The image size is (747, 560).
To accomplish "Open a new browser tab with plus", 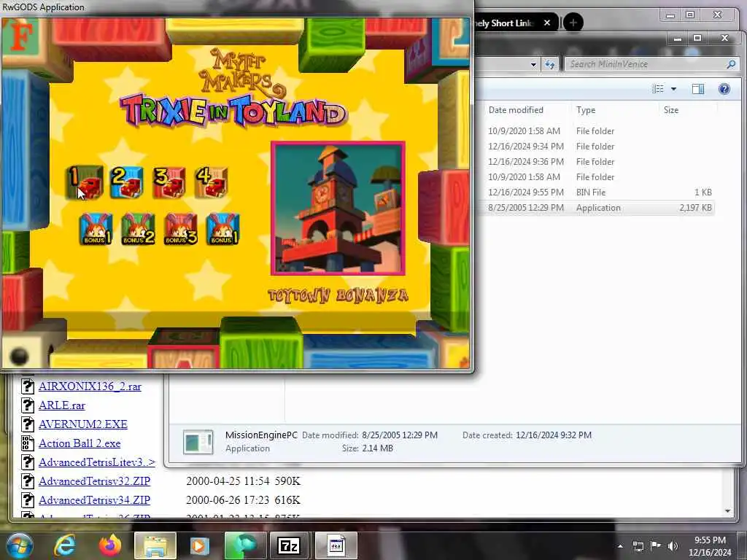I will [x=573, y=23].
